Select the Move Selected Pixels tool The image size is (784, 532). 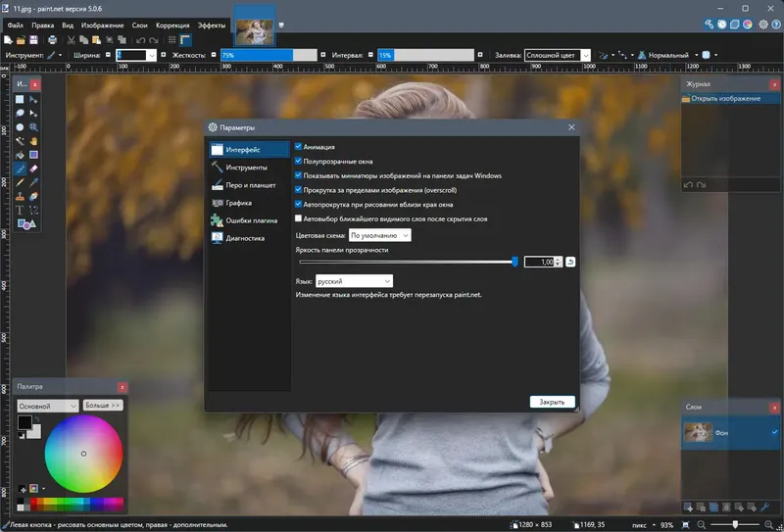click(33, 100)
